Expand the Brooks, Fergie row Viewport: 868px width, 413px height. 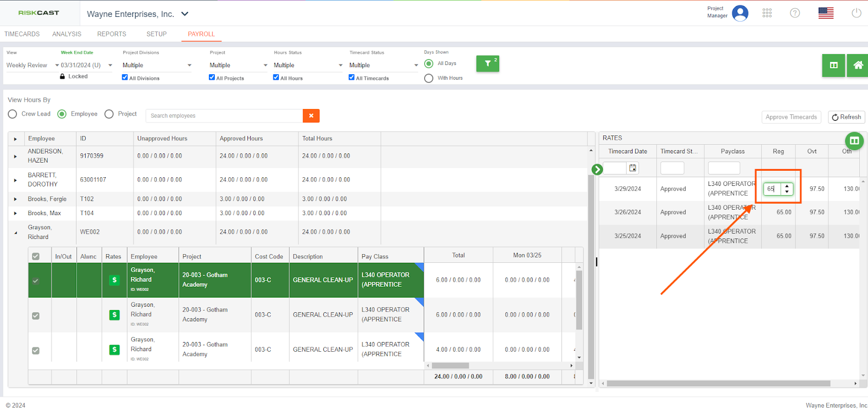(15, 199)
